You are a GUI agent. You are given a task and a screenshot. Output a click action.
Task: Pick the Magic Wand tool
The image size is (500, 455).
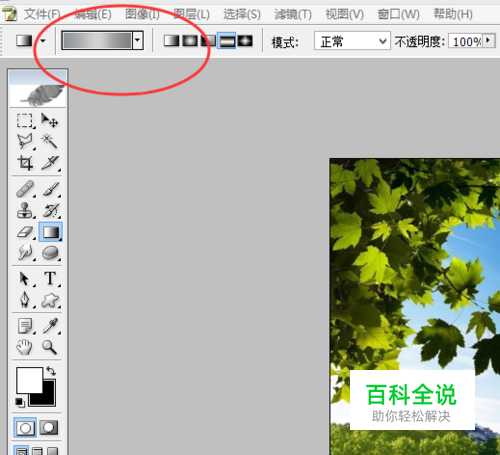(x=50, y=141)
